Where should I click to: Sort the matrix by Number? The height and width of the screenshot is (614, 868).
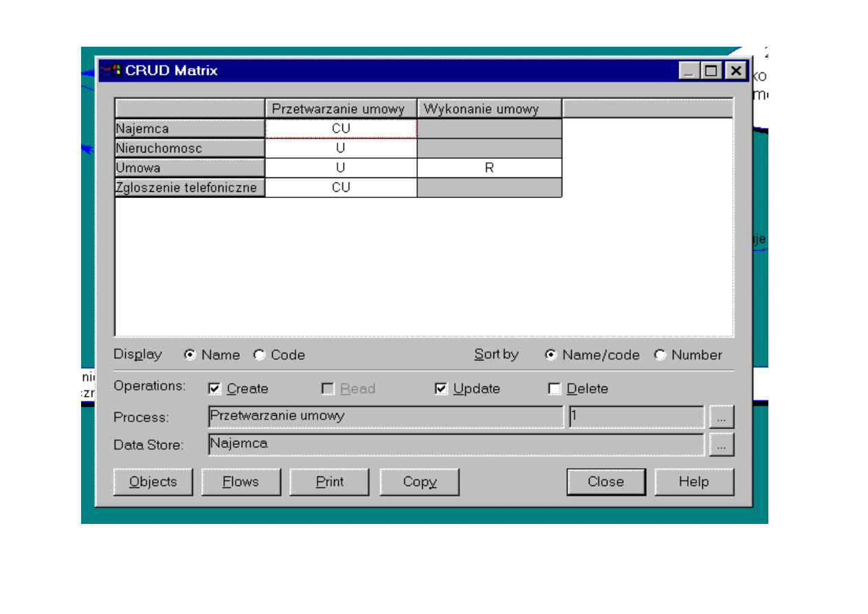click(x=660, y=355)
